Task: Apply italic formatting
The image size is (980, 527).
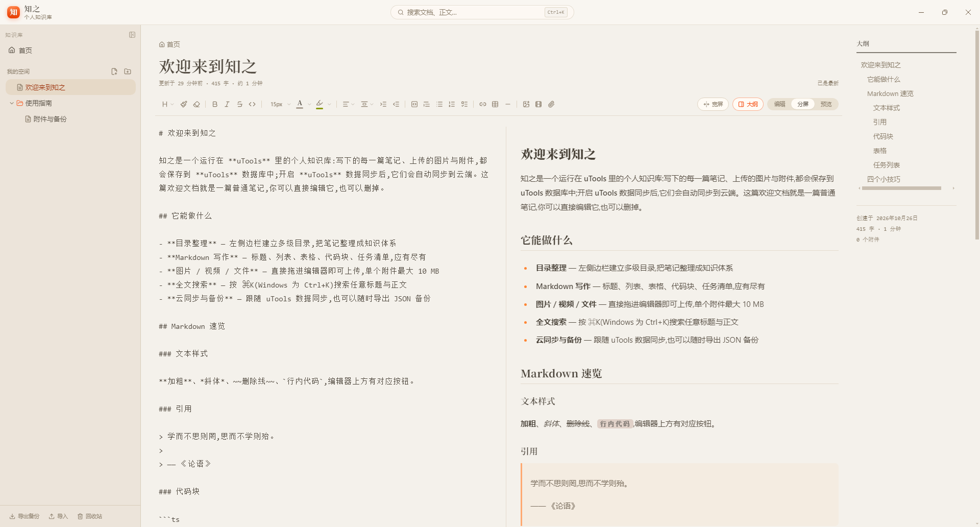Action: click(x=227, y=104)
